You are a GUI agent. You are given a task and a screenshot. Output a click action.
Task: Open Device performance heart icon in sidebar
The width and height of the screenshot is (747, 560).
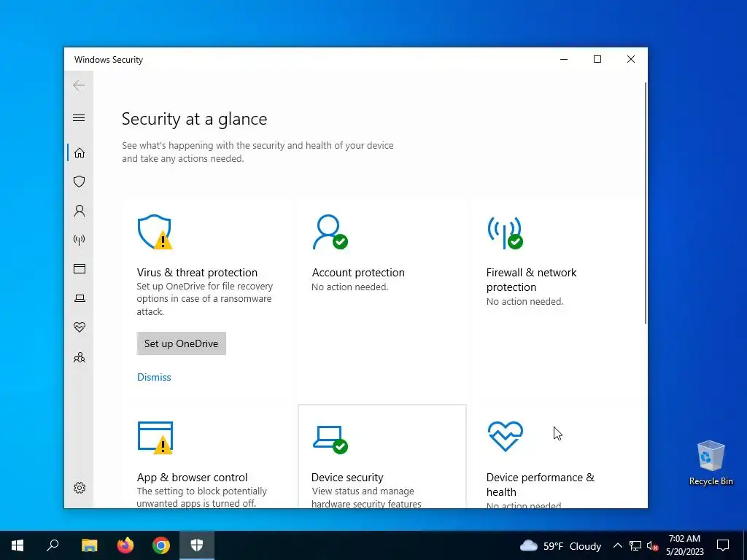click(x=79, y=327)
